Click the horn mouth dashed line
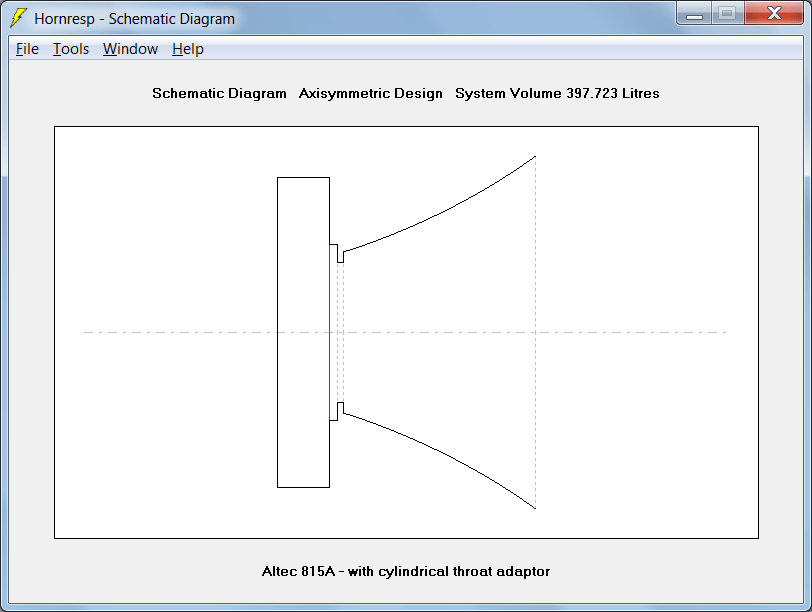The image size is (812, 612). click(x=535, y=332)
